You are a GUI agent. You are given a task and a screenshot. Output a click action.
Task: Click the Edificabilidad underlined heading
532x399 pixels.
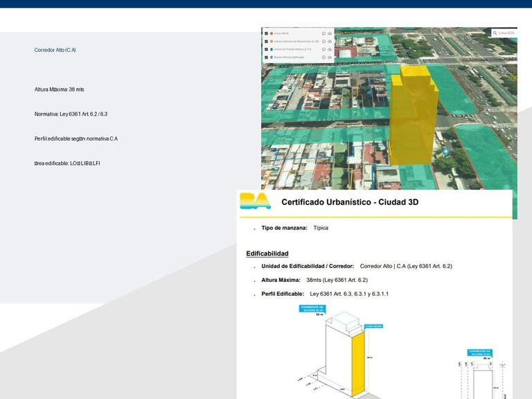point(267,254)
